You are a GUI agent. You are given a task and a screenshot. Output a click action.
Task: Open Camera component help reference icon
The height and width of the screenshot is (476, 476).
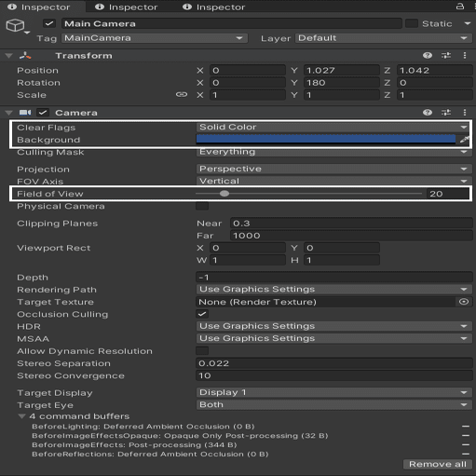click(x=428, y=113)
